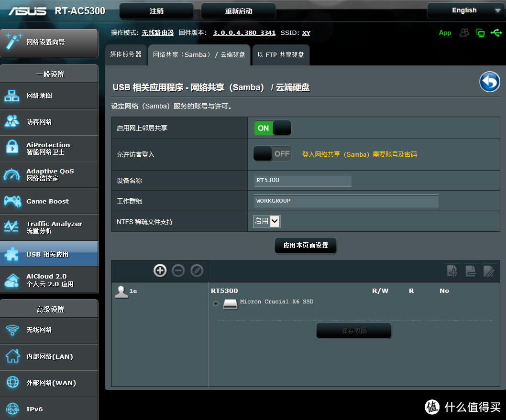The image size is (506, 420).
Task: Click the 工作群组 WORKGROUP input field
Action: pyautogui.click(x=346, y=201)
